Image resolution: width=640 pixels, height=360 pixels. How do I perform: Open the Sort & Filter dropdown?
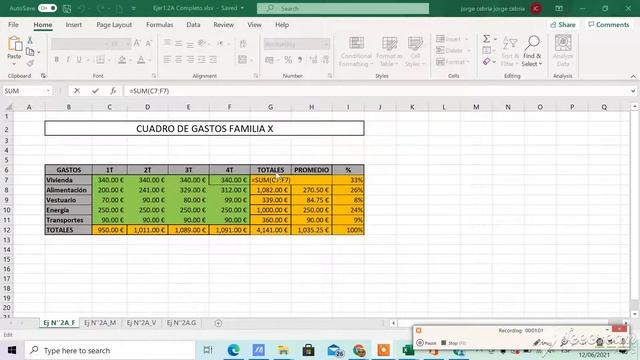pos(510,51)
